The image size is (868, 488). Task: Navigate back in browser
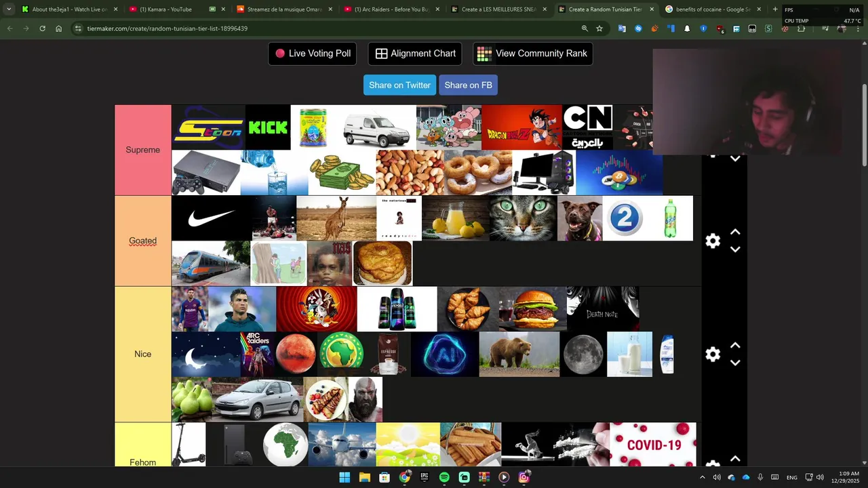click(9, 28)
